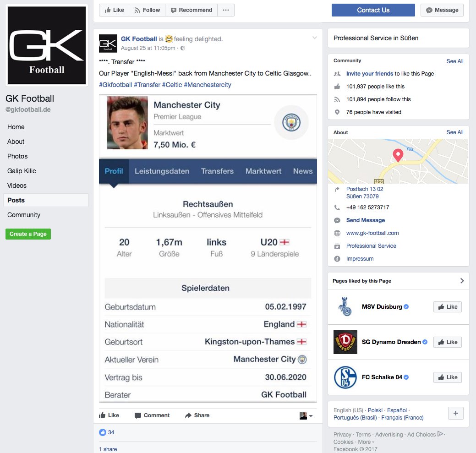The image size is (476, 453).
Task: Click Send Message in About
Action: pyautogui.click(x=366, y=220)
